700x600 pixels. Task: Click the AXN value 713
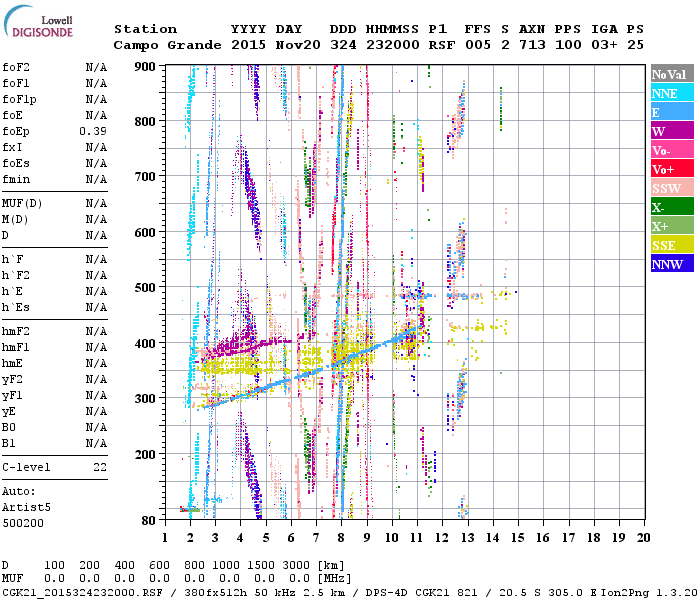point(532,45)
